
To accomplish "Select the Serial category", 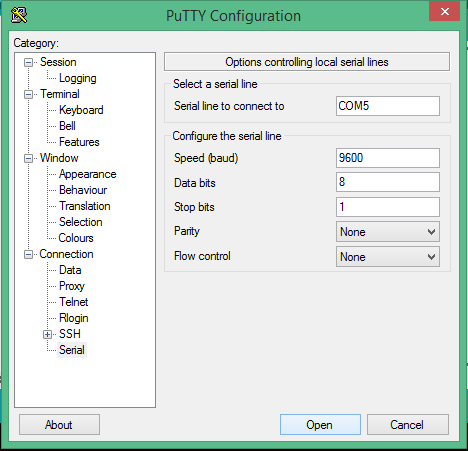I will point(72,350).
